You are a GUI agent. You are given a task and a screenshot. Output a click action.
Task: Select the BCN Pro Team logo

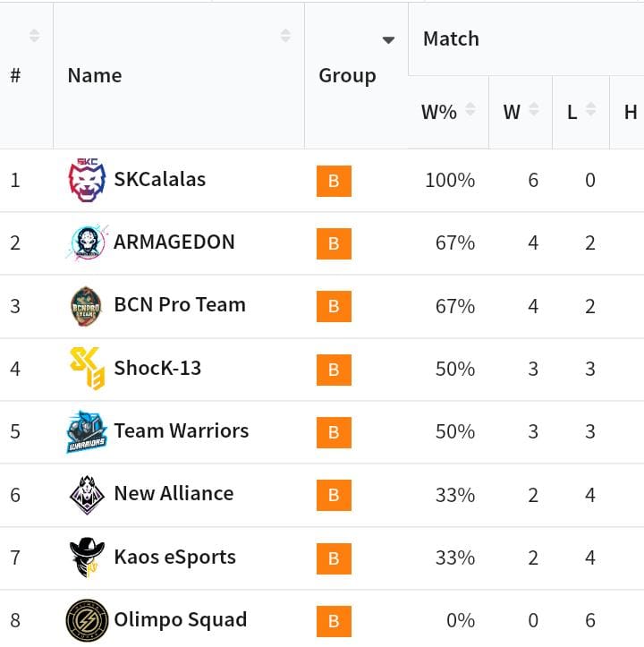(86, 306)
